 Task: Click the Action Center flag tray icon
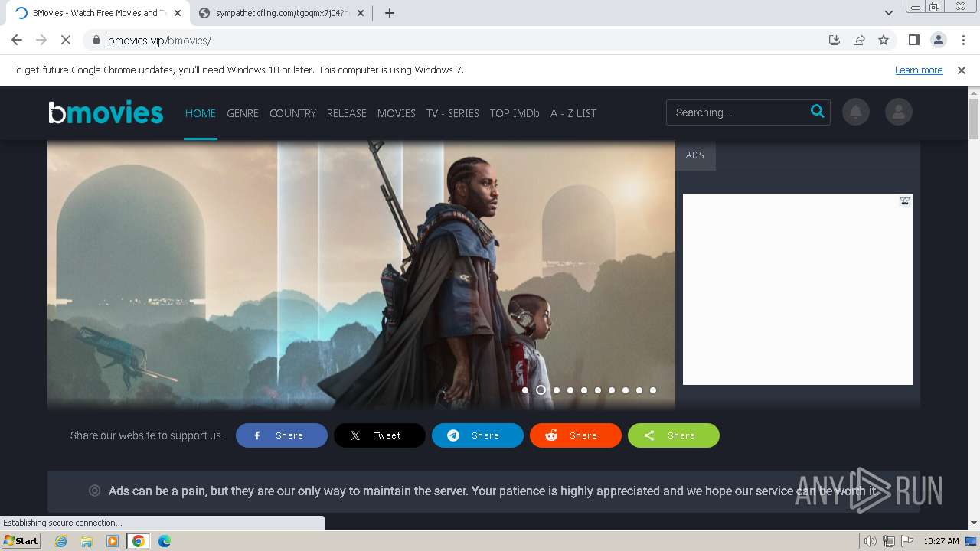(906, 541)
